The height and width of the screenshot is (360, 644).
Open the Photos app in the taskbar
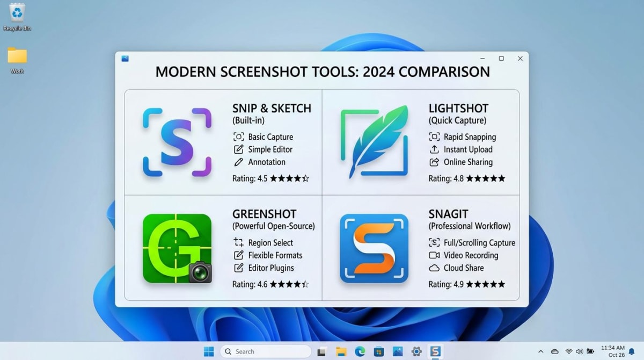click(x=398, y=352)
